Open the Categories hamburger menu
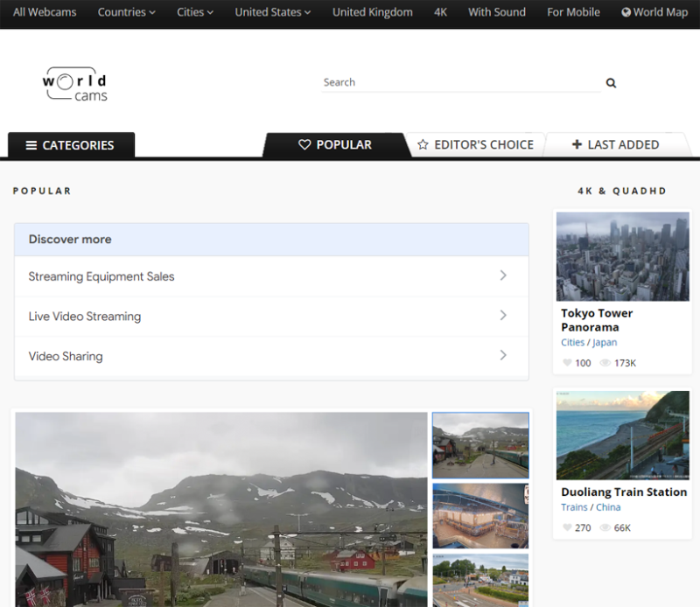This screenshot has width=700, height=607. (x=72, y=145)
